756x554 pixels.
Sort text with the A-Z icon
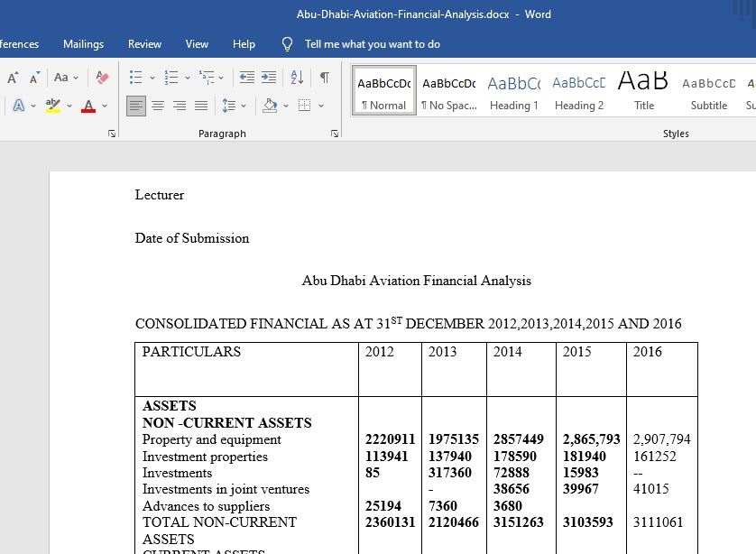(x=297, y=78)
